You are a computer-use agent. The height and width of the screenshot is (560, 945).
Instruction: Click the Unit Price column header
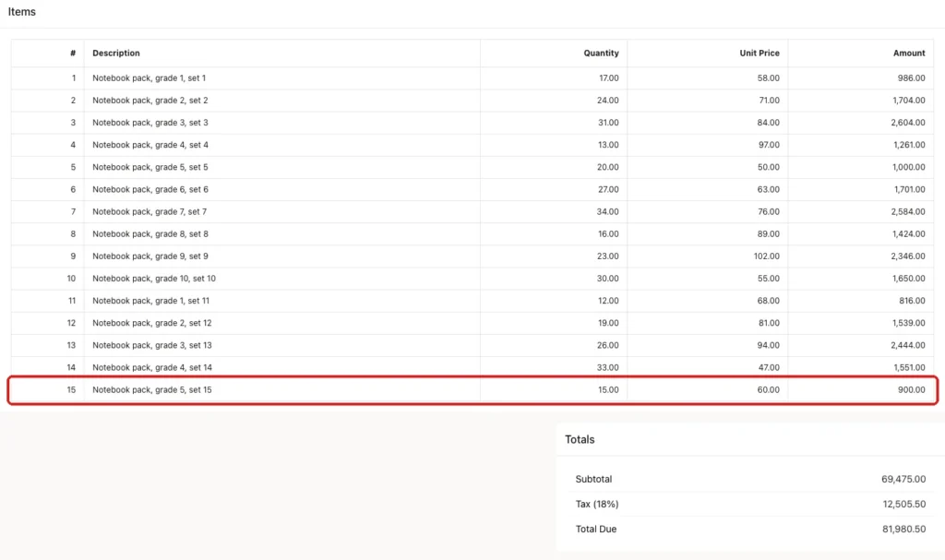[x=760, y=53]
